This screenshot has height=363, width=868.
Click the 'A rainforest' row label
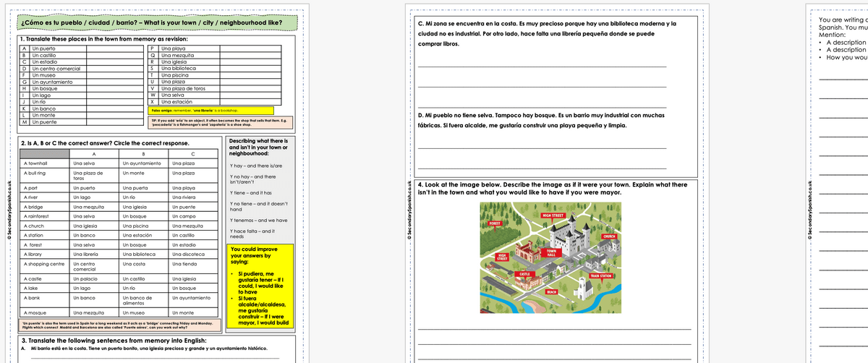click(36, 216)
